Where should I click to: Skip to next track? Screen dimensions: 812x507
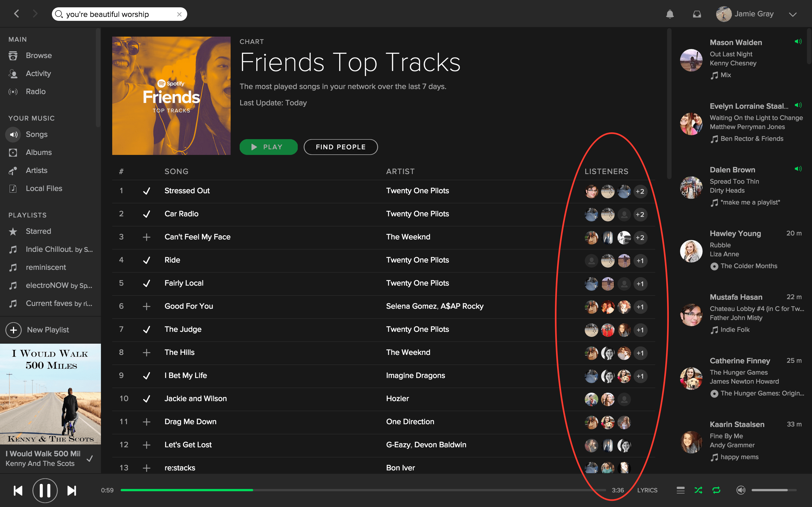[72, 491]
